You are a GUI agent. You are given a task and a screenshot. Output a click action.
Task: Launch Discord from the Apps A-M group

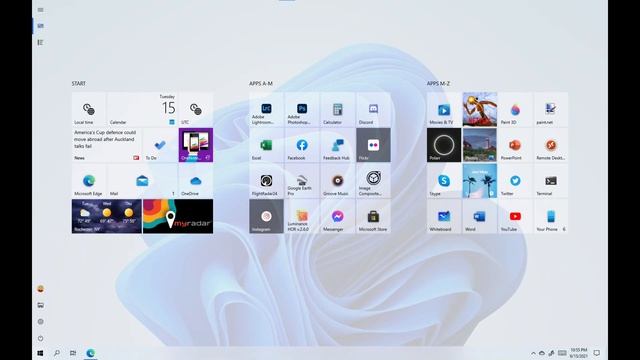coord(373,109)
